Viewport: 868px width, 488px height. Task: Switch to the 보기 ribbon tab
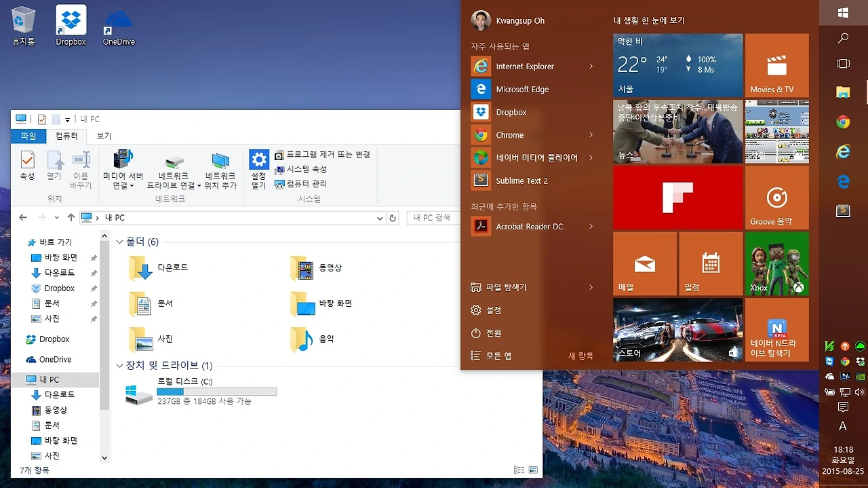coord(104,136)
